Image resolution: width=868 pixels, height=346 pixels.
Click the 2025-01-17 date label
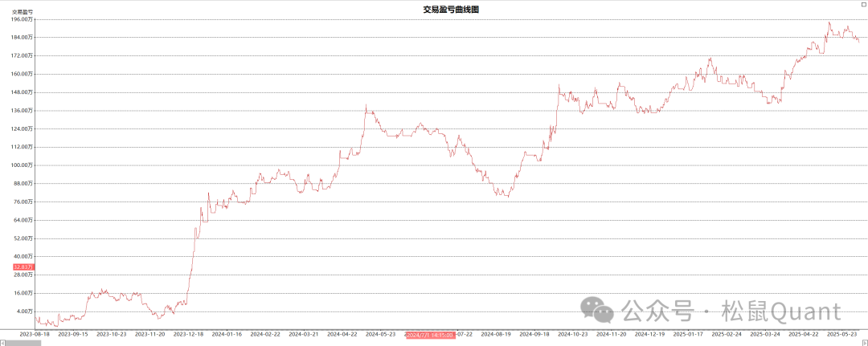(690, 334)
